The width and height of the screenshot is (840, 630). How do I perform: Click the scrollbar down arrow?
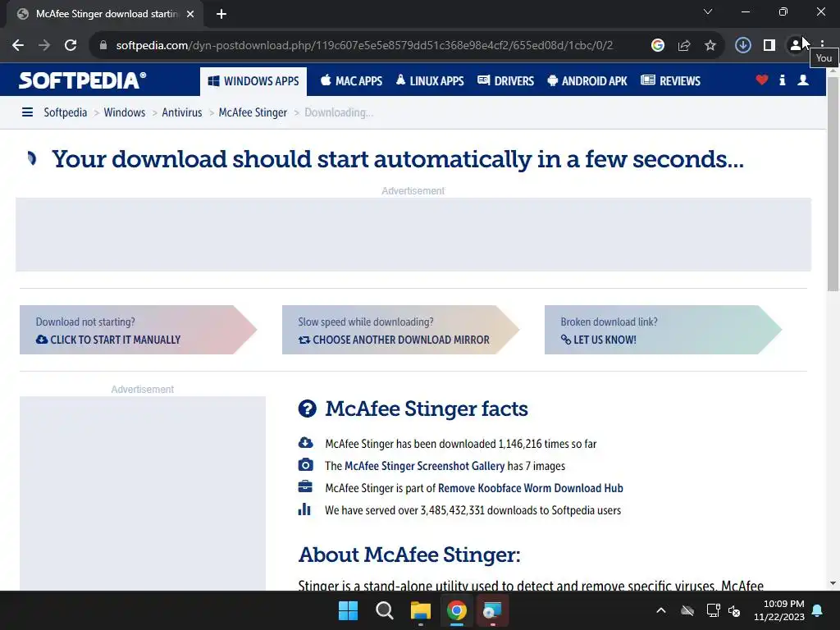pyautogui.click(x=833, y=583)
